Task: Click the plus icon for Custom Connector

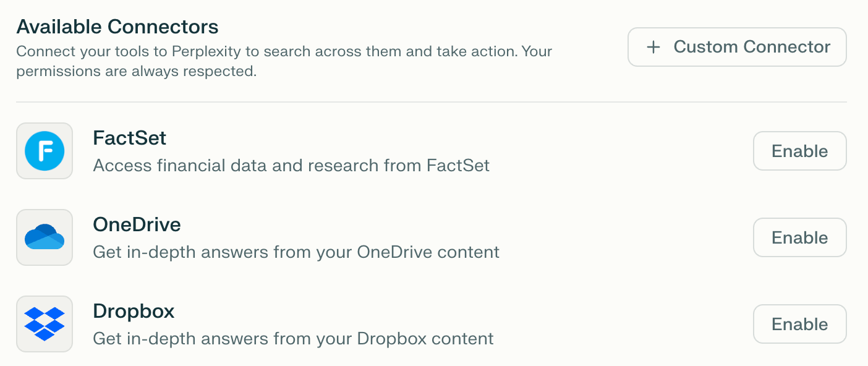Action: click(x=653, y=47)
